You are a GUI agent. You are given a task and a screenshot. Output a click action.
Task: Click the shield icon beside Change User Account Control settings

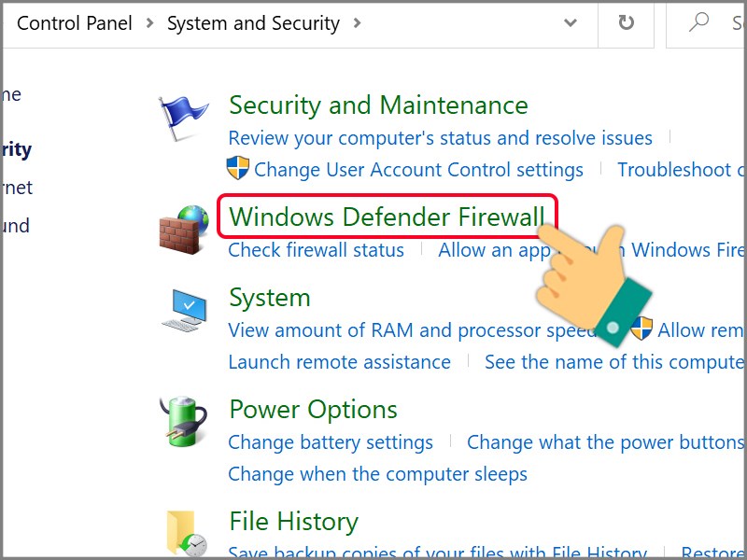[237, 170]
